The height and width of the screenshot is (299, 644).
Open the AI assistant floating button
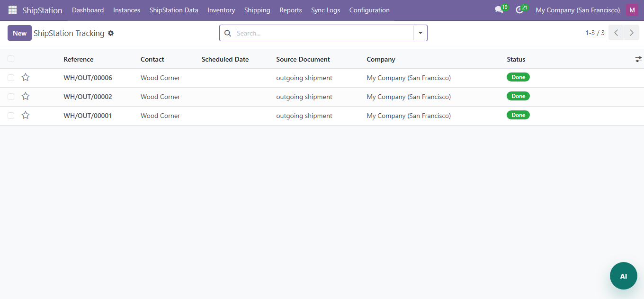point(623,276)
